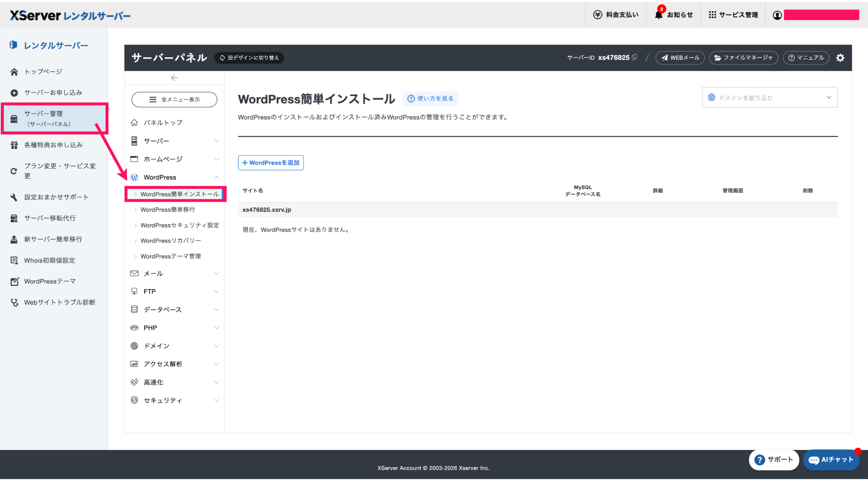This screenshot has width=868, height=480.
Task: Click the WordPressテーマ edit icon
Action: pos(14,282)
